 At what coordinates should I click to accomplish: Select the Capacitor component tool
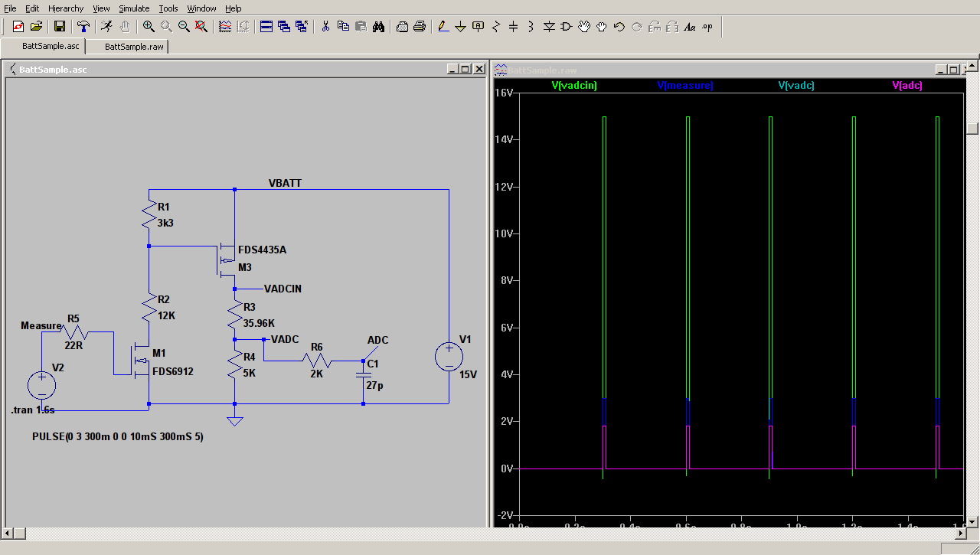coord(513,27)
